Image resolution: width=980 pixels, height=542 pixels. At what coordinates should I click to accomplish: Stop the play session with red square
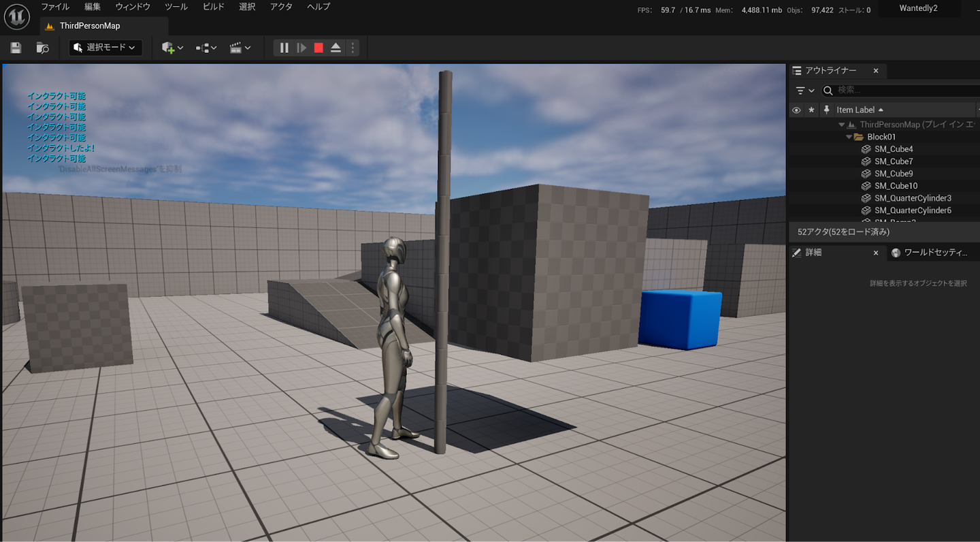(318, 48)
